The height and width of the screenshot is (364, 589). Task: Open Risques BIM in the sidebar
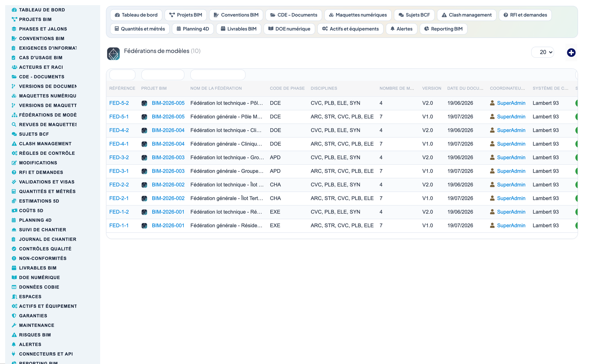[35, 335]
